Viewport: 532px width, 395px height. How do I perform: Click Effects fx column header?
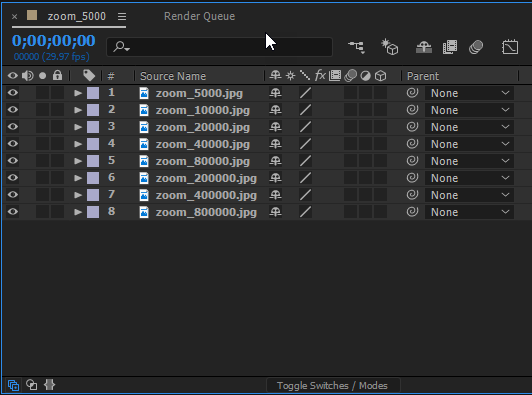(320, 75)
